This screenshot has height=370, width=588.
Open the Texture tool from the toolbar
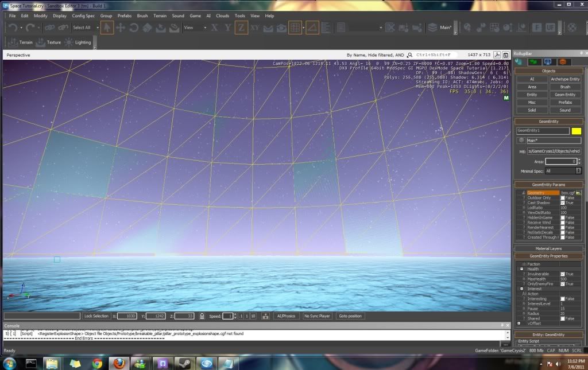[48, 42]
